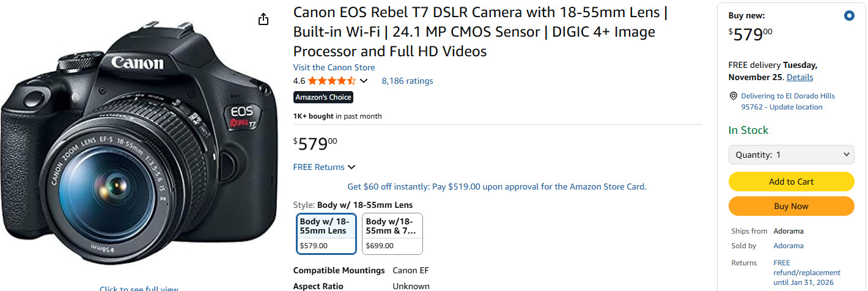This screenshot has width=868, height=291.
Task: Choose Body w/ 18-55mm Lens style
Action: pos(326,233)
